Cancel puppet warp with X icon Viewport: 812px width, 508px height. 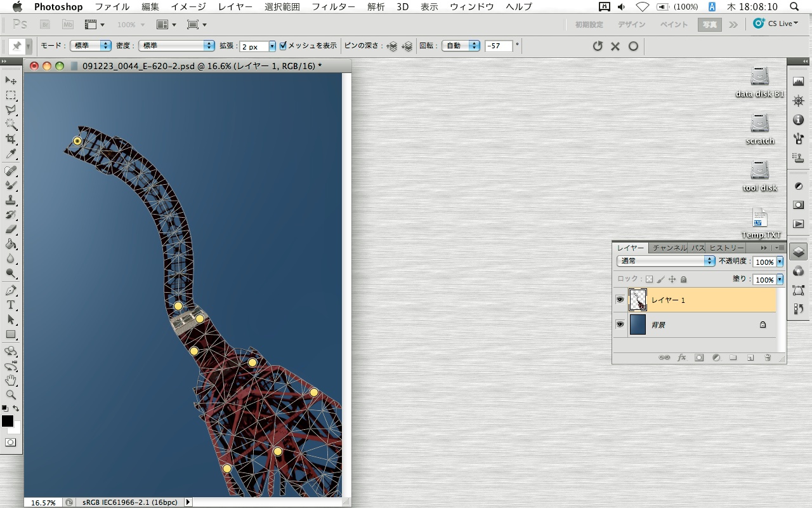pyautogui.click(x=615, y=46)
